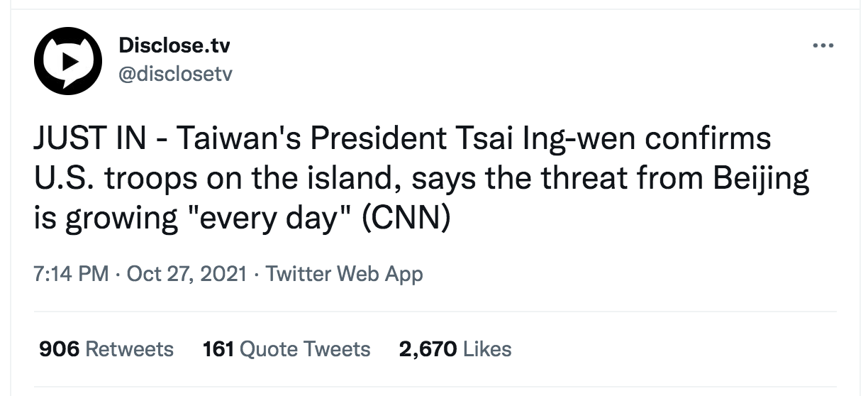
Task: Click the Oct 27, 2021 date
Action: point(187,274)
